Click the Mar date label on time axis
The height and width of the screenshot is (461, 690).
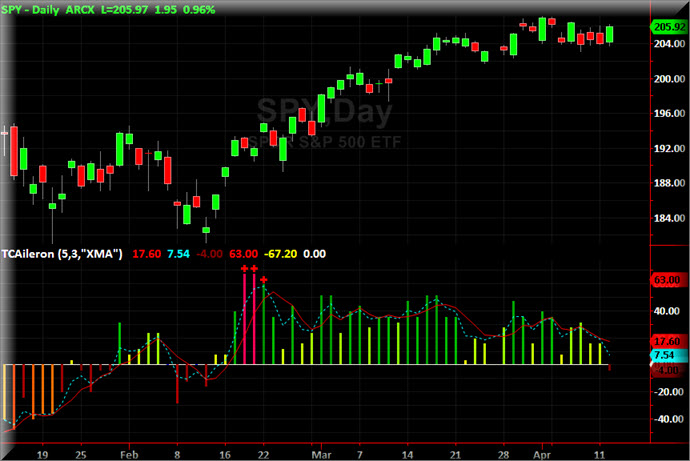[x=321, y=454]
